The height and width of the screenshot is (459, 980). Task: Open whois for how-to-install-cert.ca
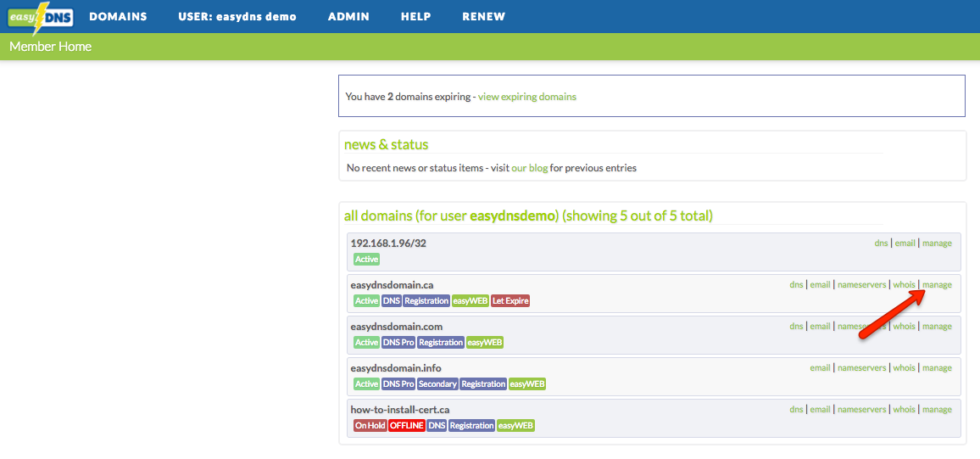coord(904,410)
